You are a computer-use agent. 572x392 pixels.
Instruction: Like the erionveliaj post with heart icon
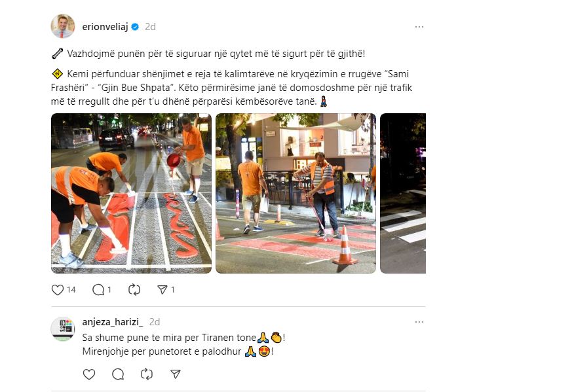[x=58, y=290]
